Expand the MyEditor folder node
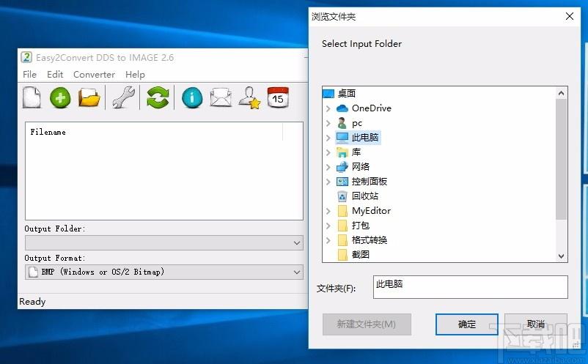The width and height of the screenshot is (588, 364). pyautogui.click(x=328, y=211)
